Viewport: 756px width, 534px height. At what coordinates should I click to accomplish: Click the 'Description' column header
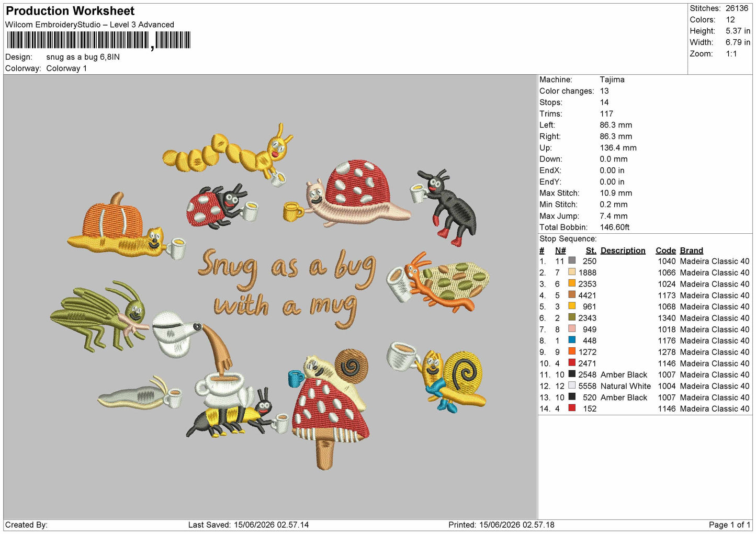[x=623, y=251]
